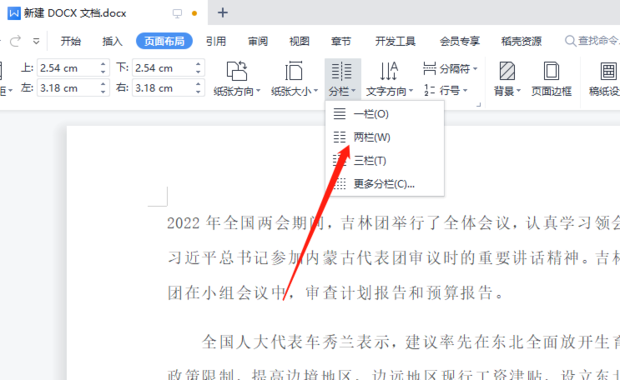Open the 稻壳资源 tab

pos(522,41)
